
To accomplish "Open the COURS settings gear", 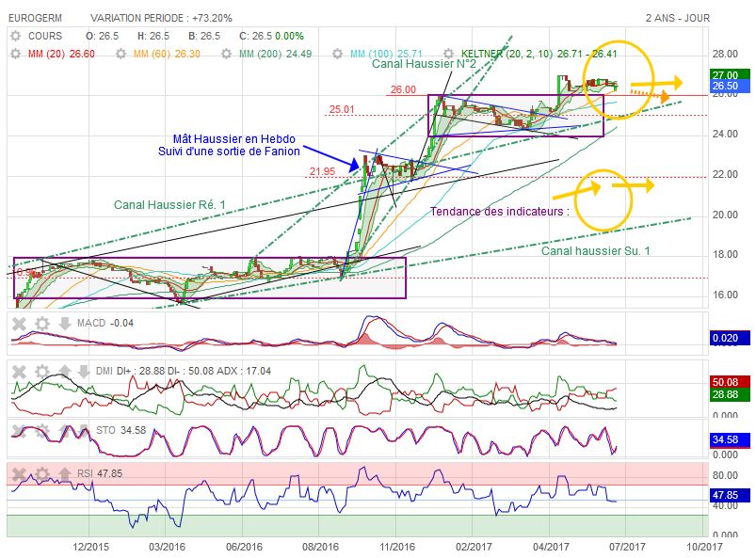I will click(x=16, y=36).
